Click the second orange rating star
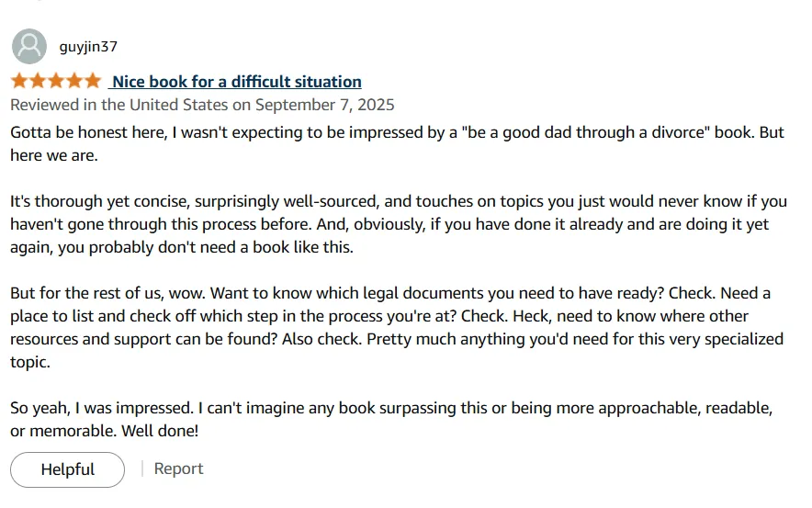 click(x=38, y=81)
